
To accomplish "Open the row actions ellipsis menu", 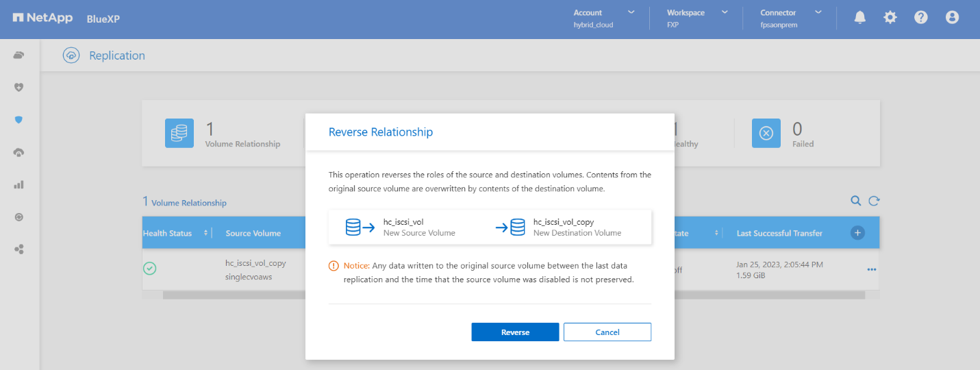I will click(872, 269).
